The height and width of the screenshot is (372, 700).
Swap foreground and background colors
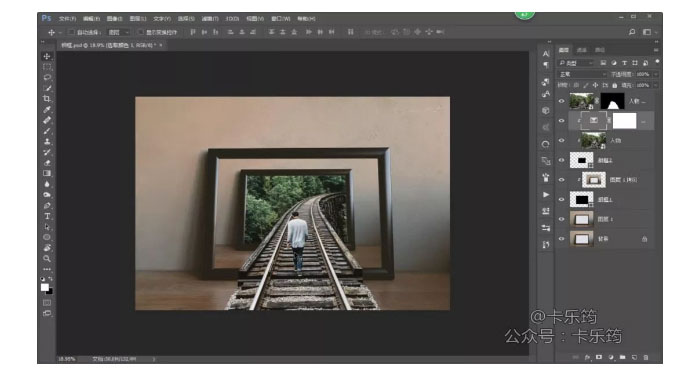point(50,279)
